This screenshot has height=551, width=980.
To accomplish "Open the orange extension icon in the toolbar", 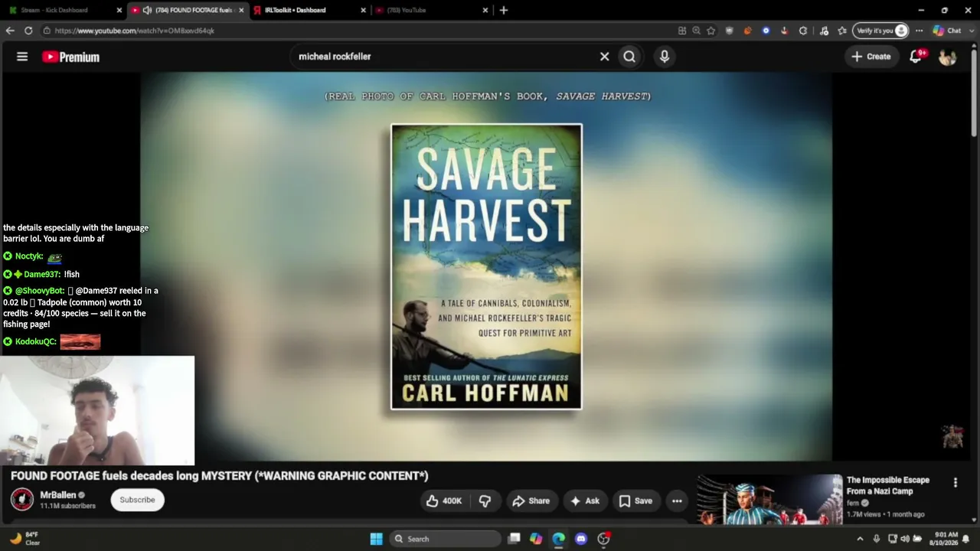I will (x=748, y=31).
